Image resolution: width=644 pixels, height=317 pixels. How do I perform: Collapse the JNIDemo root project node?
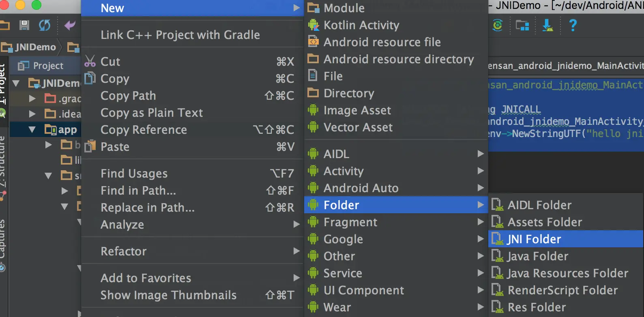16,84
